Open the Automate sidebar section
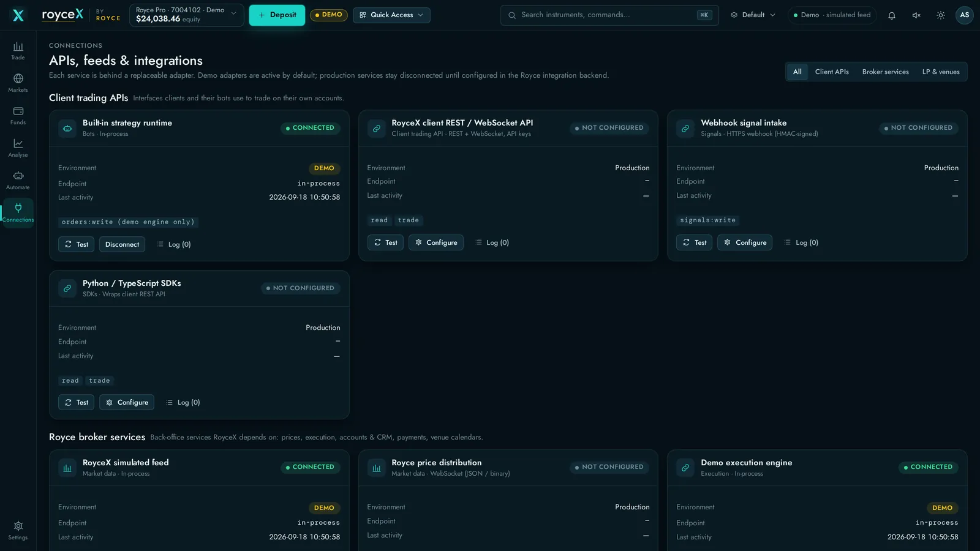Viewport: 980px width, 551px height. (18, 180)
